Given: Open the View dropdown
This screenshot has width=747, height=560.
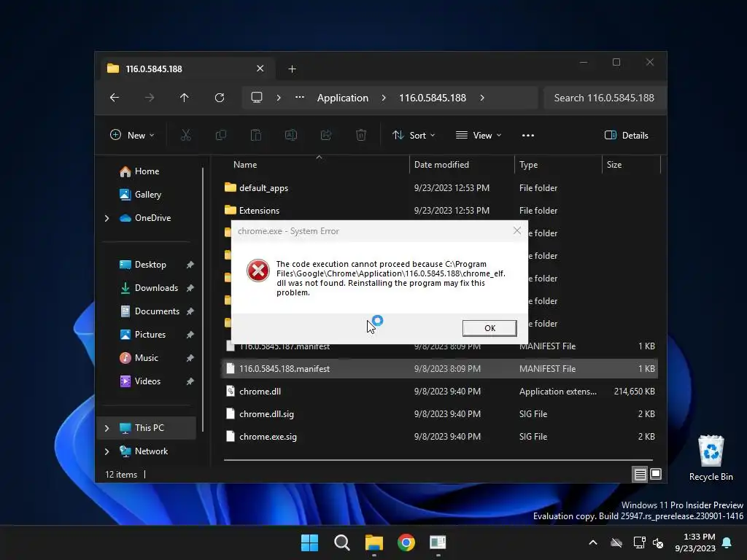Looking at the screenshot, I should 479,135.
